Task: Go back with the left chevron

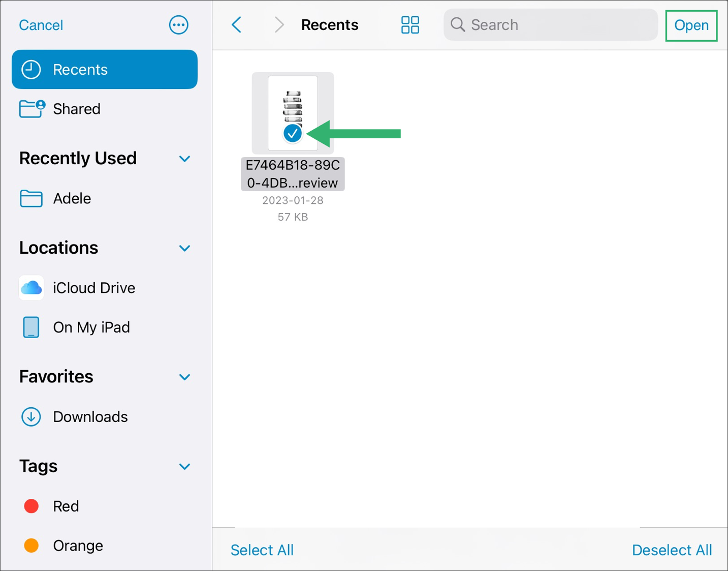Action: [237, 24]
